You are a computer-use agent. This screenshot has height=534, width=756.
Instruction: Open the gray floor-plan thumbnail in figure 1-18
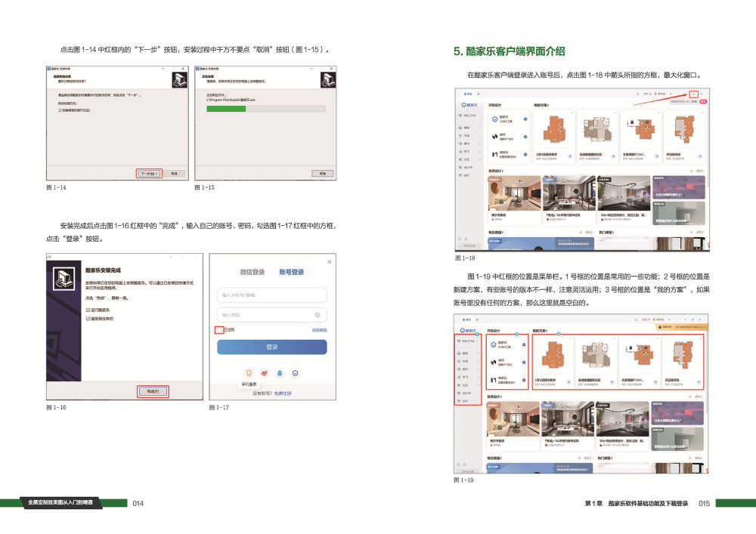click(x=598, y=129)
